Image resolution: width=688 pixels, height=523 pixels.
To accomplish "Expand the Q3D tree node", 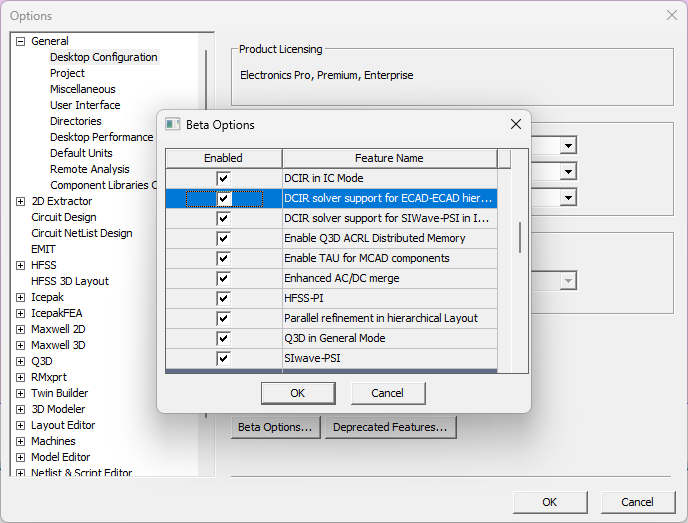I will 20,362.
